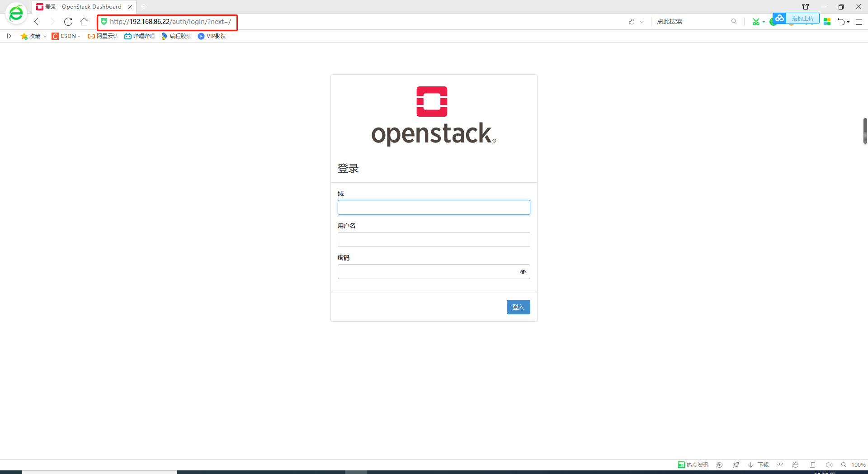Close the OpenStack Dashboard tab
Image resolution: width=868 pixels, height=474 pixels.
[x=130, y=7]
